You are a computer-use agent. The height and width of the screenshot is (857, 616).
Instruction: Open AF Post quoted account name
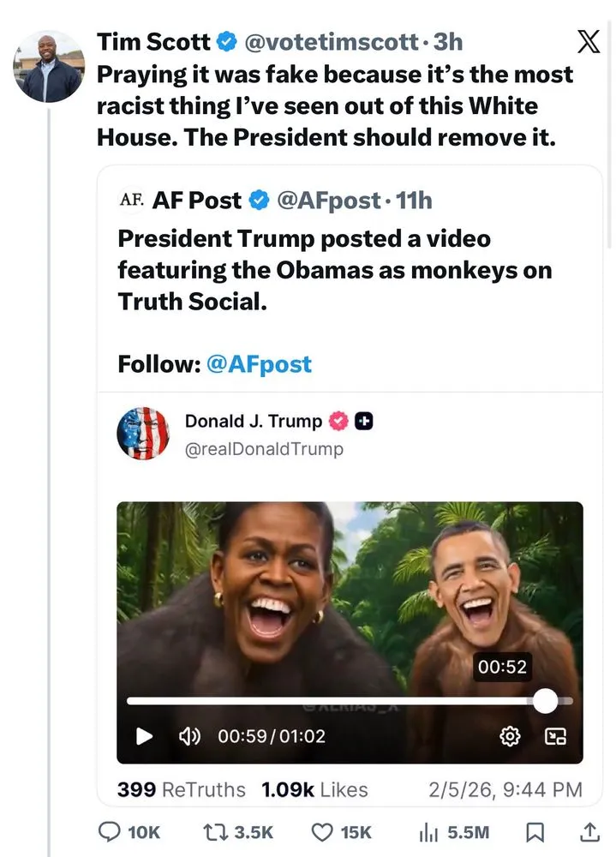coord(197,201)
